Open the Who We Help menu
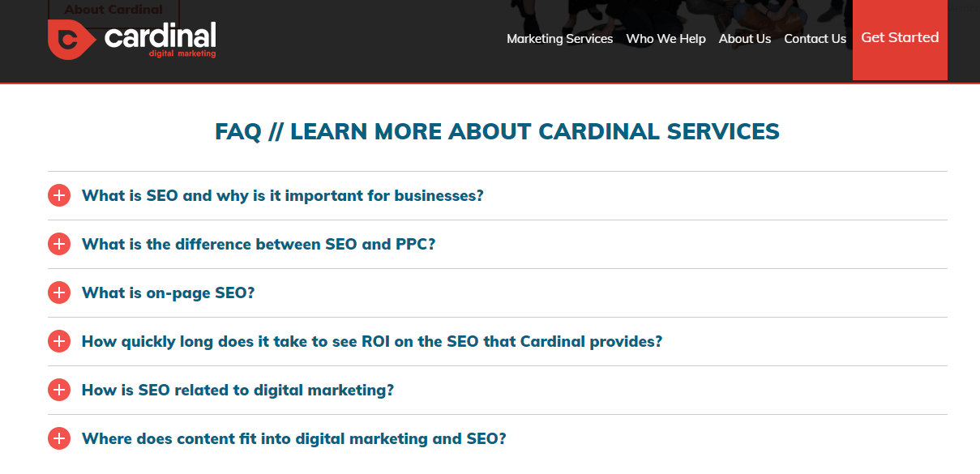Screen dimensions: 980x474 click(665, 39)
